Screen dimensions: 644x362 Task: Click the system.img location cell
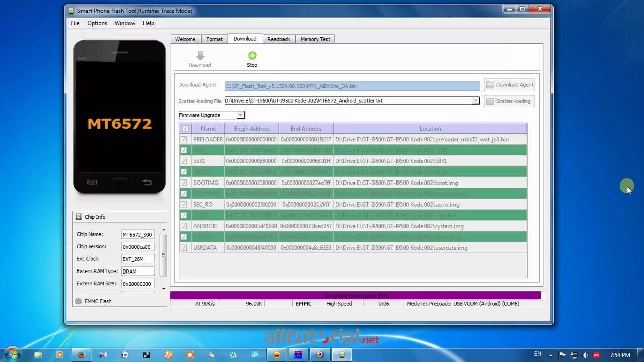[430, 226]
